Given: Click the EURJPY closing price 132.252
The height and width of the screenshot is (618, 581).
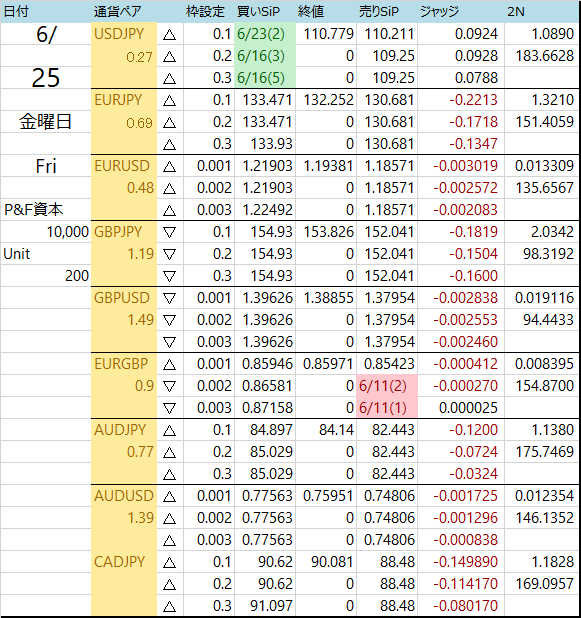Looking at the screenshot, I should pos(328,100).
